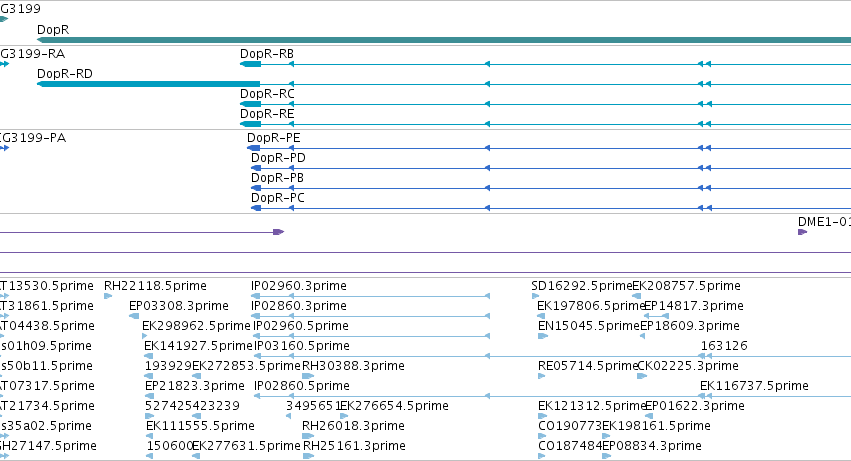Viewport: 851px width, 461px height.
Task: Click EST RE05714.5prime
Action: tap(588, 367)
